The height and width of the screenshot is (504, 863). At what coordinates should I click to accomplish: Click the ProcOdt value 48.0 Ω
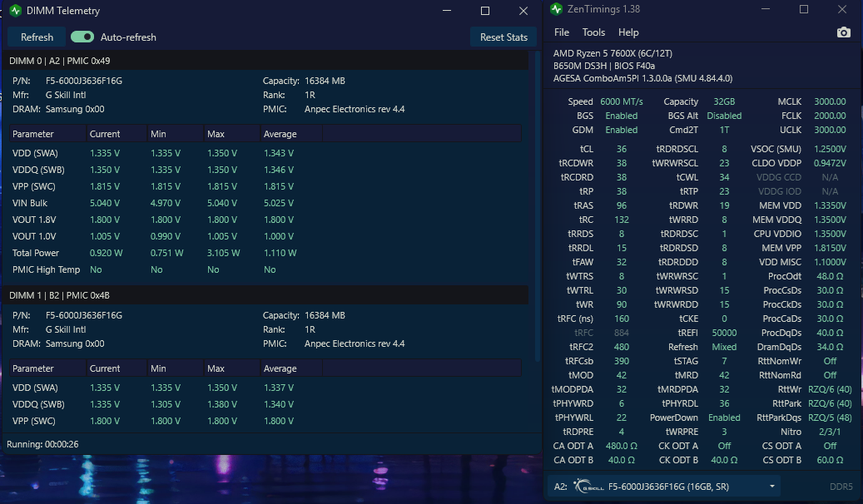[830, 276]
